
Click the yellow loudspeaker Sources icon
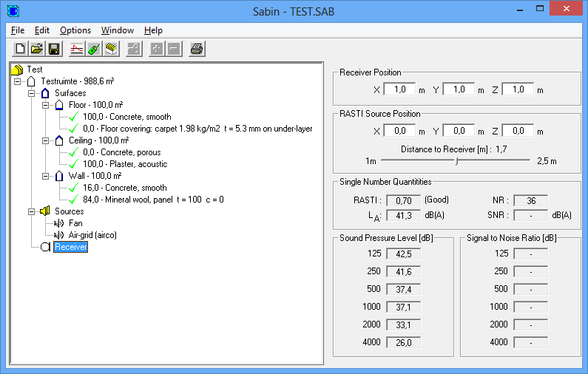[45, 211]
